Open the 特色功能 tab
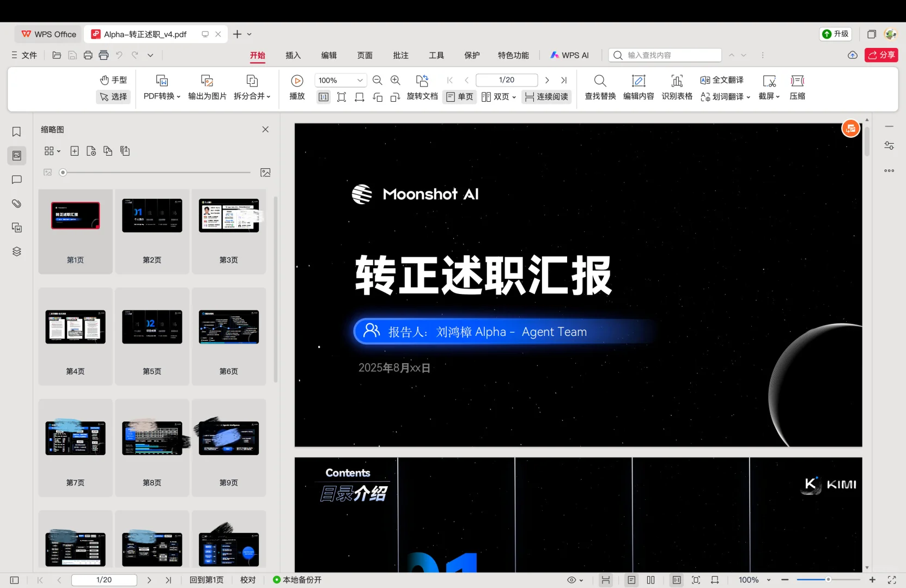The width and height of the screenshot is (906, 588). pyautogui.click(x=513, y=55)
